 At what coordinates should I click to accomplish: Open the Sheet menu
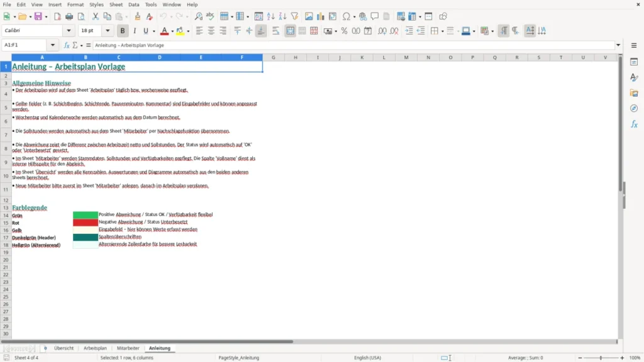pyautogui.click(x=116, y=4)
